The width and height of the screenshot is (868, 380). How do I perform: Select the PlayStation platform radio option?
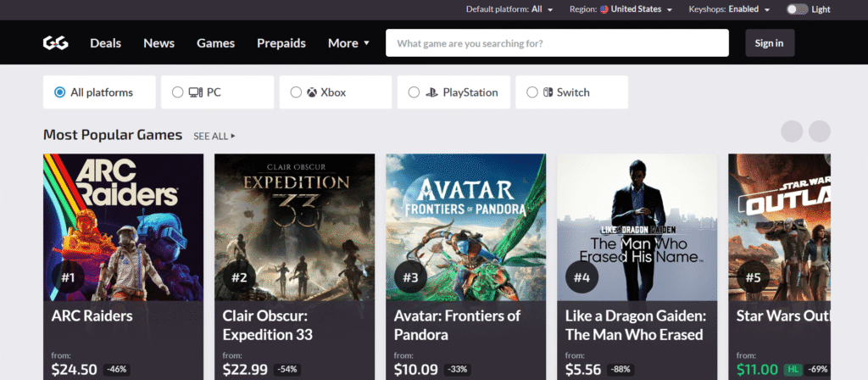coord(453,92)
